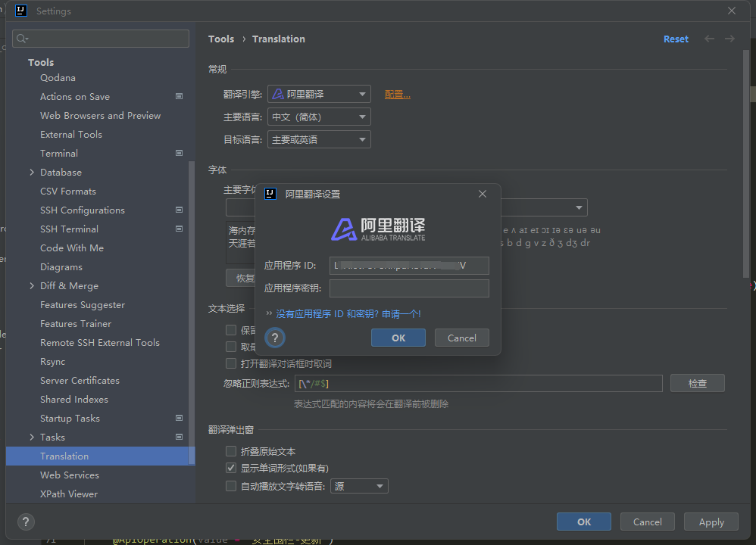Click Cancel in Alibaba translate dialog
Image resolution: width=756 pixels, height=545 pixels.
[462, 338]
